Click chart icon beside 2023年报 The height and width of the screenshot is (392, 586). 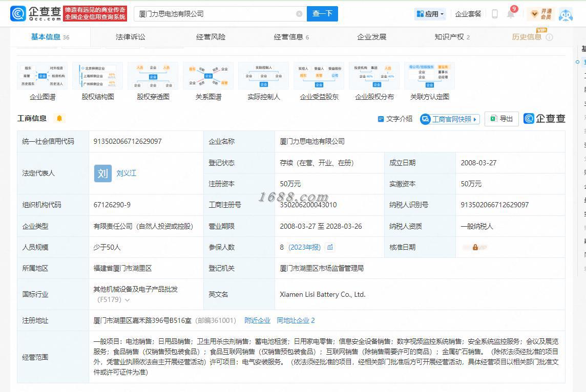330,247
